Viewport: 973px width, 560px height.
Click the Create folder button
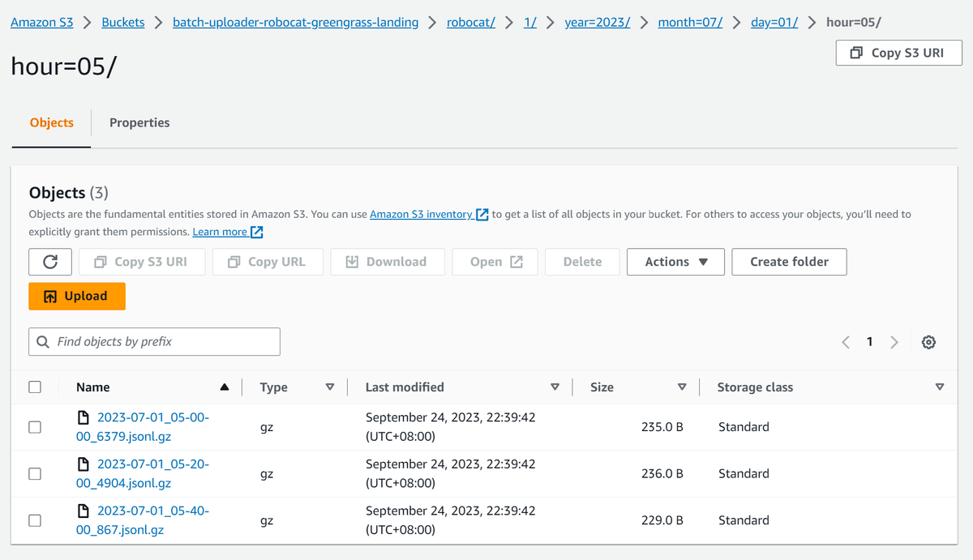(x=789, y=261)
